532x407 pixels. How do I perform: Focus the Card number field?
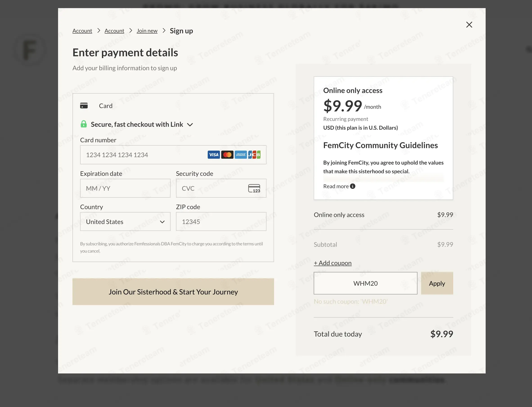[173, 155]
